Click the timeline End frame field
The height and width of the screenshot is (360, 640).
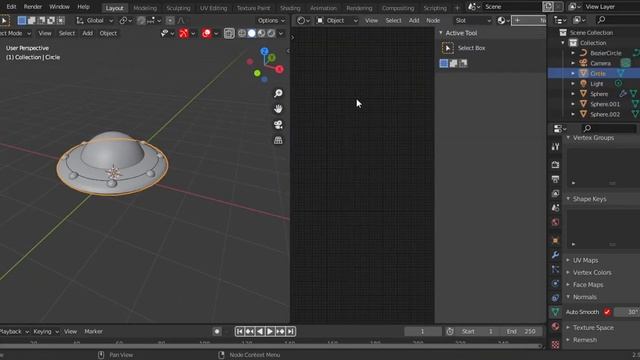coord(522,331)
